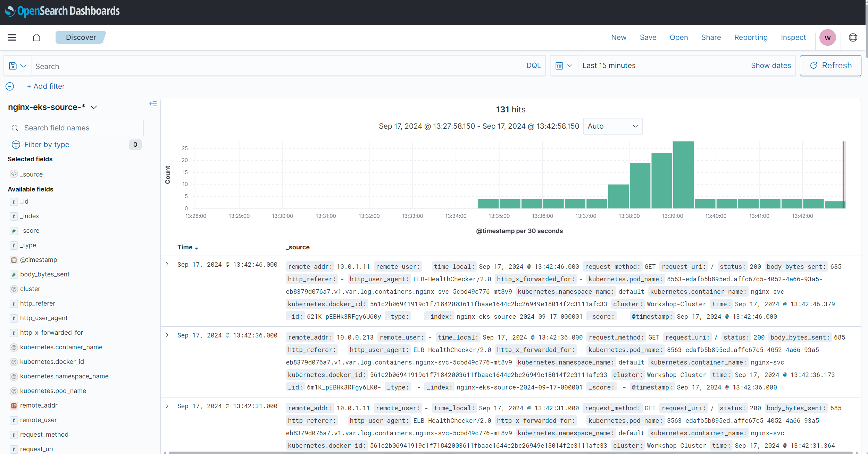The image size is (868, 454).
Task: Click the cluster unknown type icon
Action: point(14,289)
